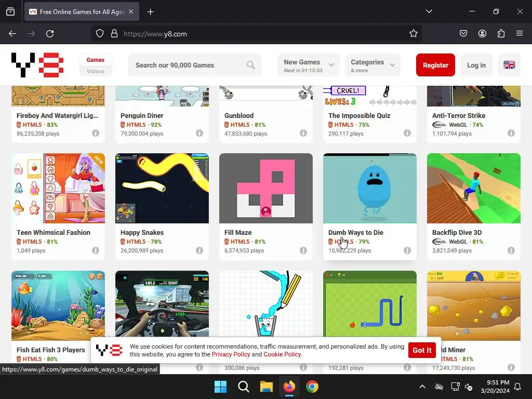The image size is (532, 399).
Task: Show info for Anti-Terror Strike game
Action: coord(511,133)
